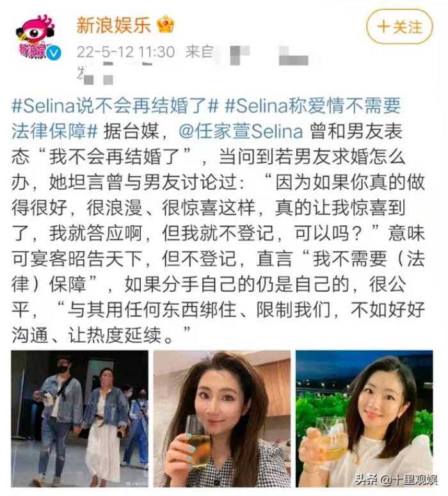Open the 新浪娱乐 profile avatar
Screen dimensions: 448x496
coord(36,37)
